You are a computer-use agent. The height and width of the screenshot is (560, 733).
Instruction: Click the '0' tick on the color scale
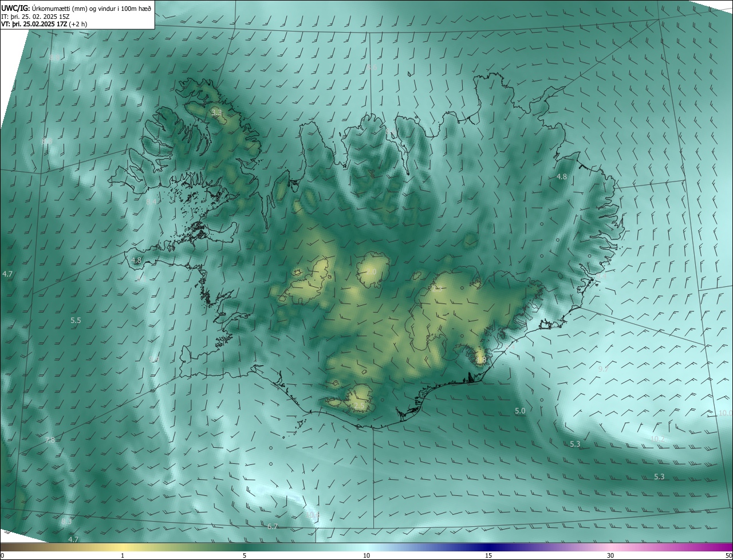(x=2, y=555)
